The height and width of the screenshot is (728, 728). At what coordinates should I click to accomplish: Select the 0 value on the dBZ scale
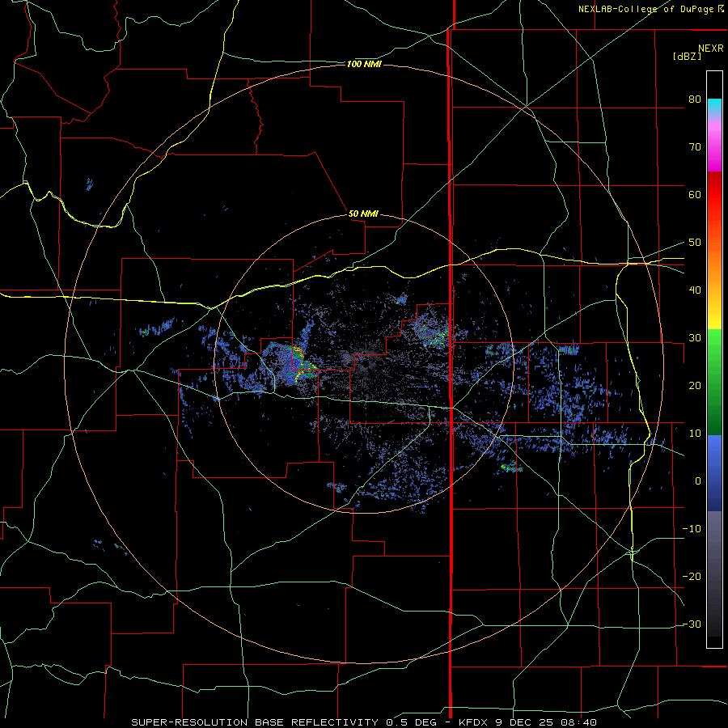(698, 481)
